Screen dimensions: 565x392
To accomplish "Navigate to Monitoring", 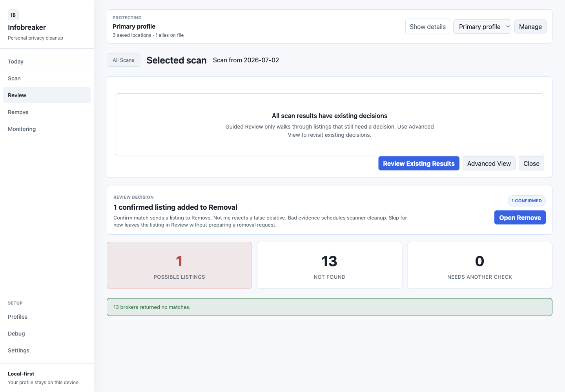I will click(47, 129).
